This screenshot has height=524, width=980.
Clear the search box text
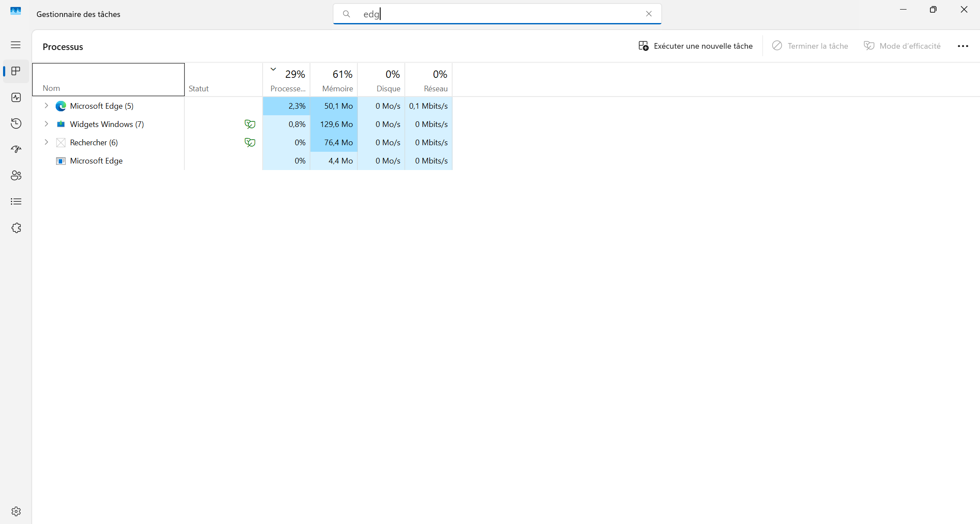pos(649,14)
